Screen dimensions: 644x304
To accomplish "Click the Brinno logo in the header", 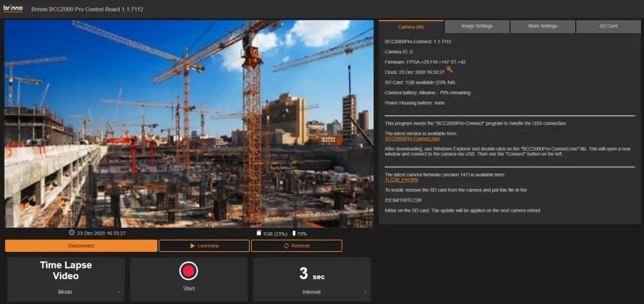I will point(13,9).
